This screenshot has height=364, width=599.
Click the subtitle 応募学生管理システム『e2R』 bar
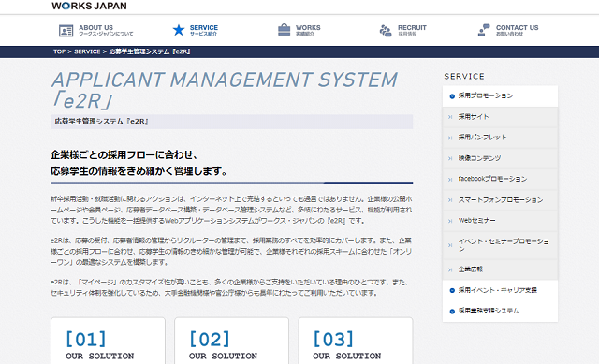231,122
